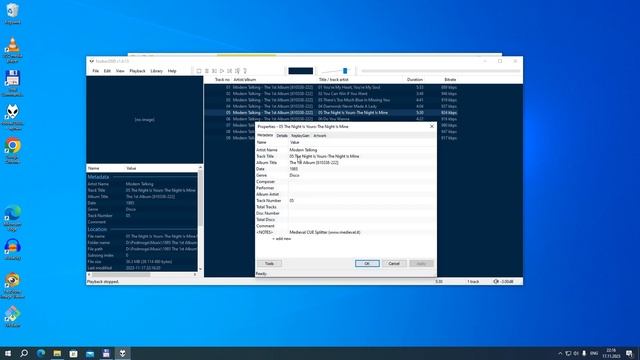Screen dimensions: 640x360
Task: Open the File menu
Action: pyautogui.click(x=96, y=71)
